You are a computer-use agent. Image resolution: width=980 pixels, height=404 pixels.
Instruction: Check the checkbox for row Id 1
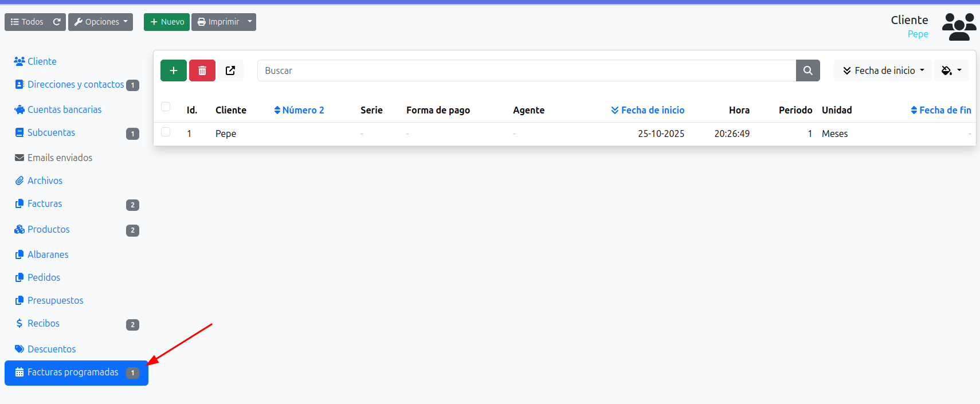coord(166,132)
